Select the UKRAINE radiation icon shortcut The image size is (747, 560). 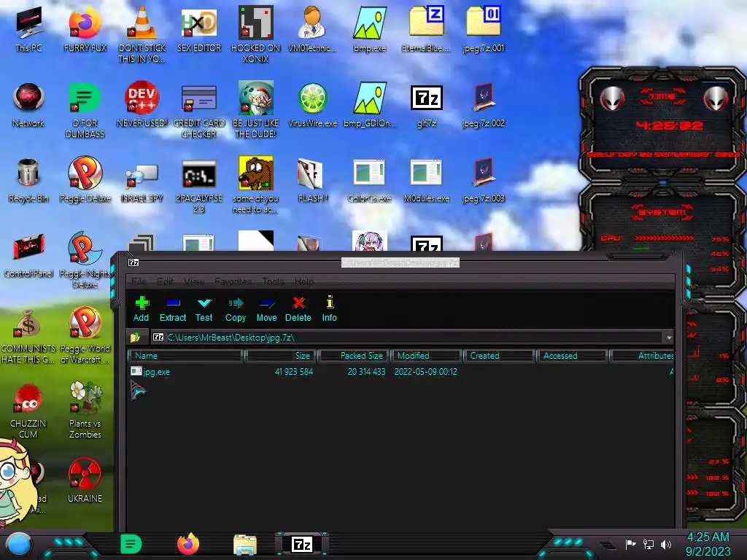85,480
